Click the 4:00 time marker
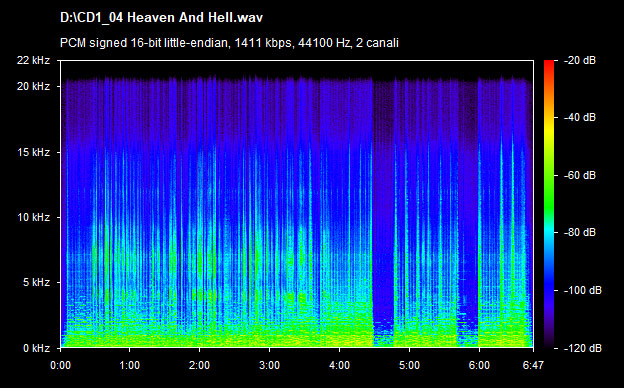624x388 pixels. point(339,365)
